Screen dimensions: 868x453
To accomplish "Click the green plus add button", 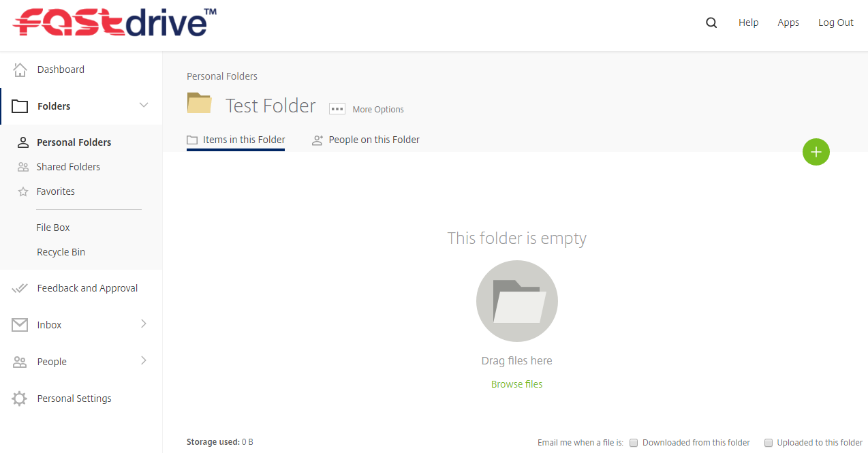I will click(x=816, y=151).
